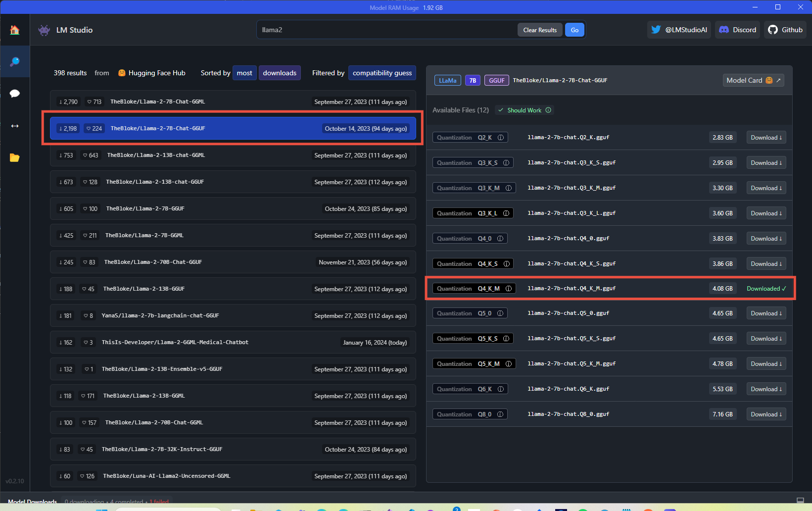Focus the llama2 search input field

[386, 30]
